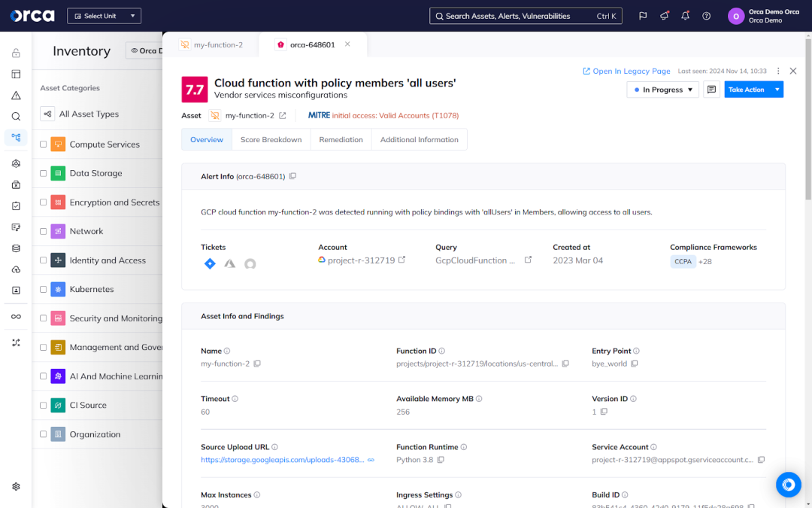Check the Network checkbox
Viewport: 812px width, 508px height.
point(44,232)
